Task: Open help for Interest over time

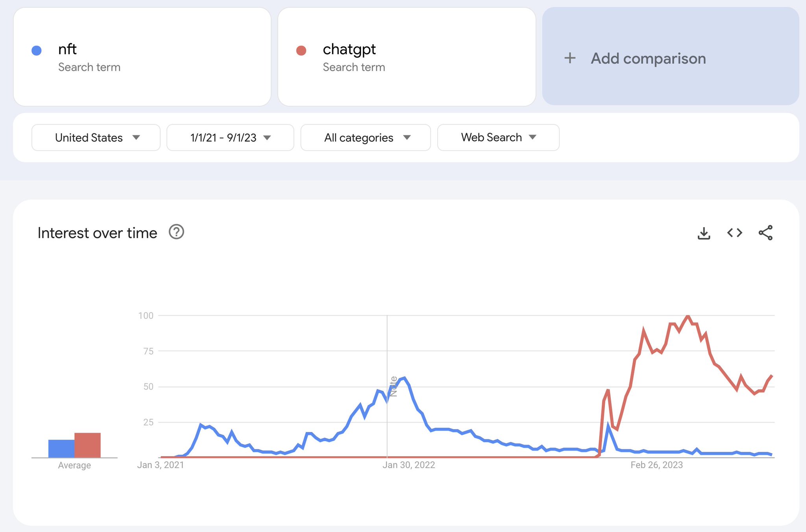Action: click(x=176, y=232)
